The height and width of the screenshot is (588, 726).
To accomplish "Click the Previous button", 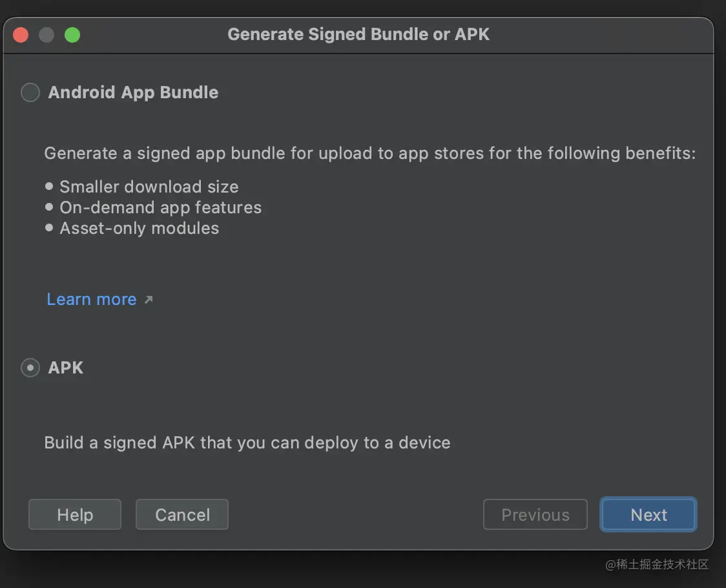I will (x=535, y=515).
